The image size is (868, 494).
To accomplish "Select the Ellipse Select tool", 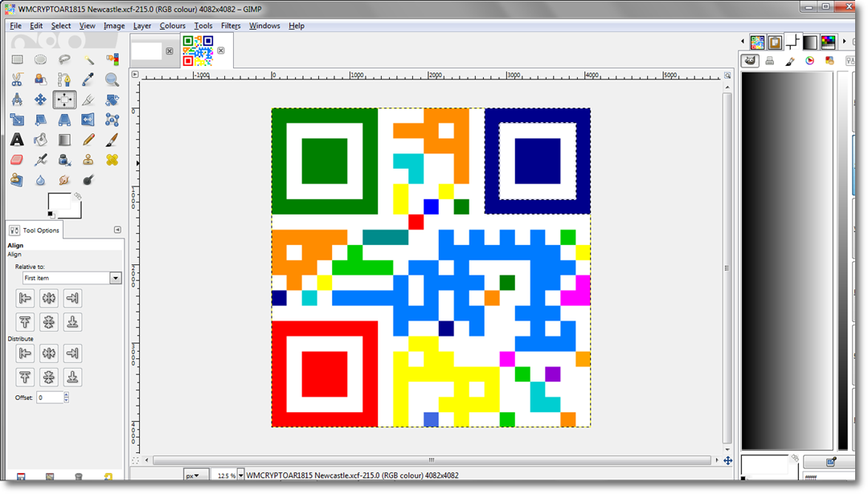I will 40,59.
